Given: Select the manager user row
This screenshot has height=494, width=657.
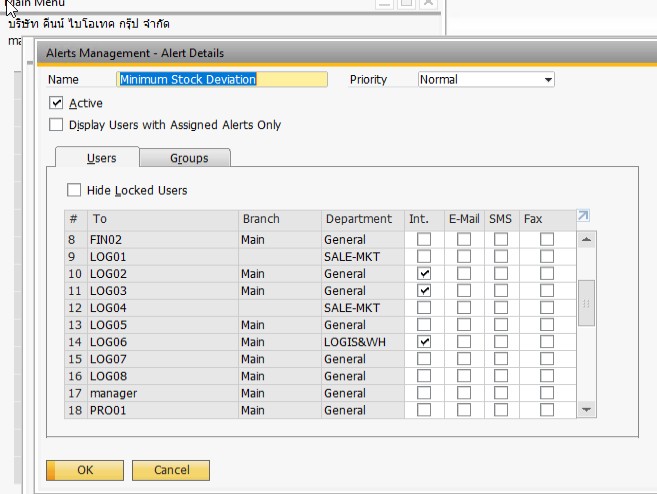Looking at the screenshot, I should [321, 393].
